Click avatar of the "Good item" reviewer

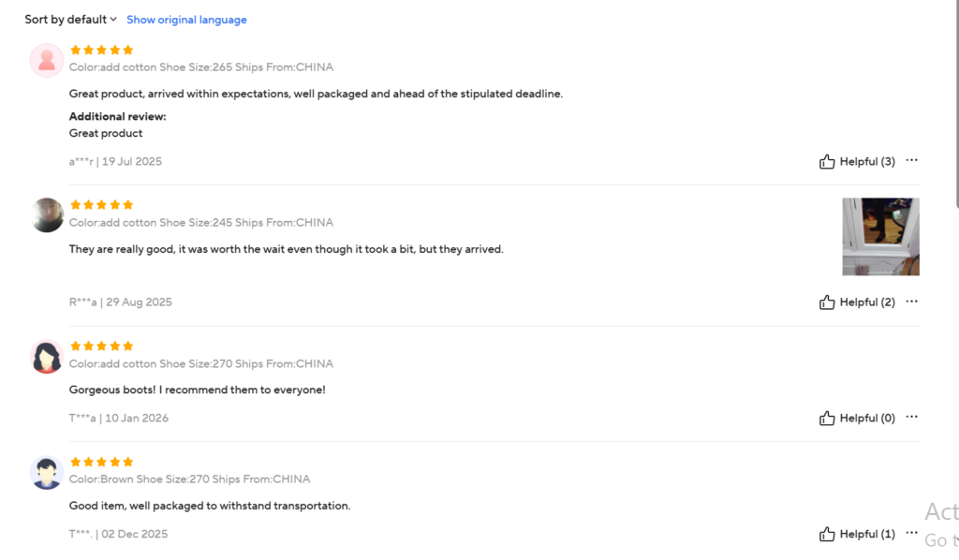coord(47,473)
